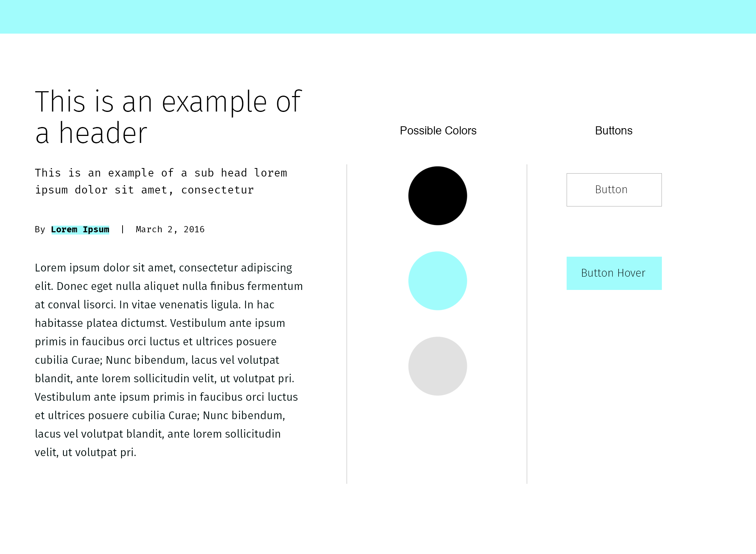Click 'ipsum dolor sit amet, consectetur' subhead line
Viewport: 756px width, 554px height.
pos(144,190)
